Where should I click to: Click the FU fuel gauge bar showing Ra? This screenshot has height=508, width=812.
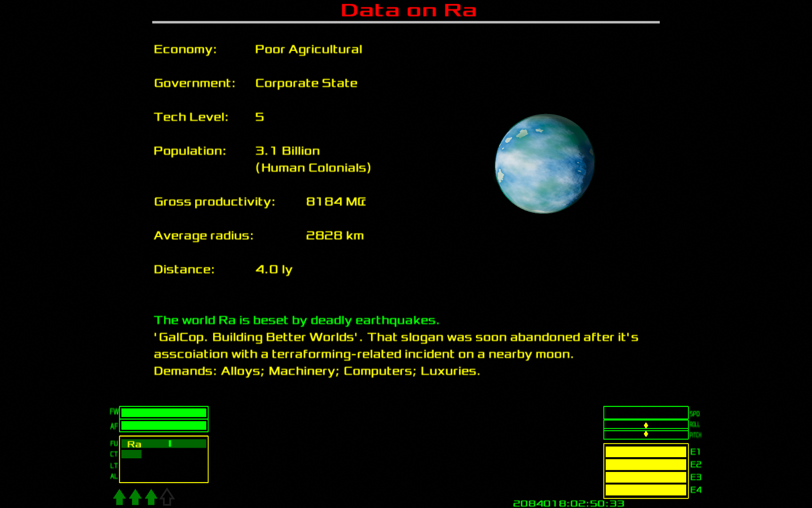click(164, 444)
